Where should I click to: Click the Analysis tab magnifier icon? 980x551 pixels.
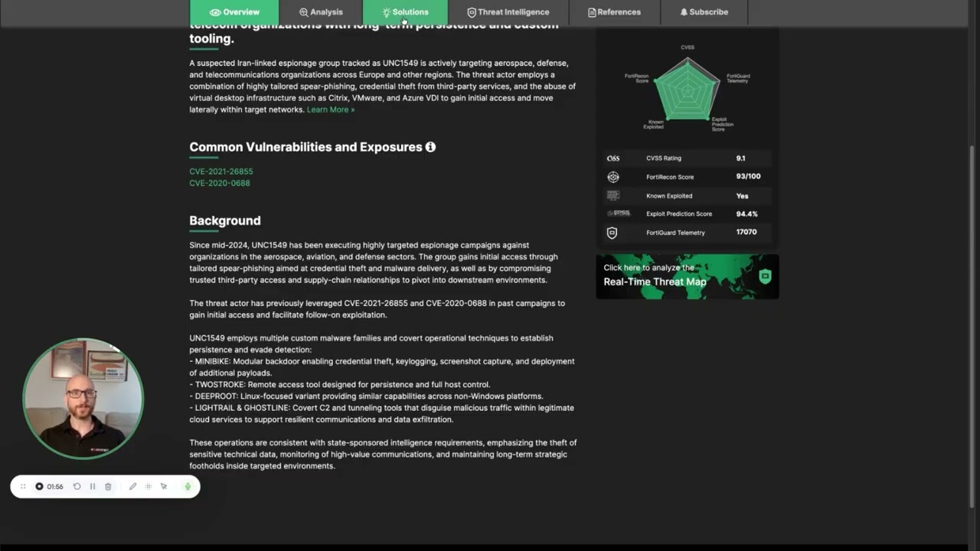(x=303, y=12)
